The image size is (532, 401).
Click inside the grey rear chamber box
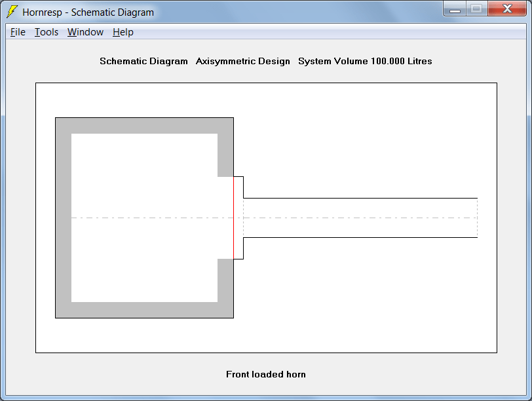coord(144,218)
